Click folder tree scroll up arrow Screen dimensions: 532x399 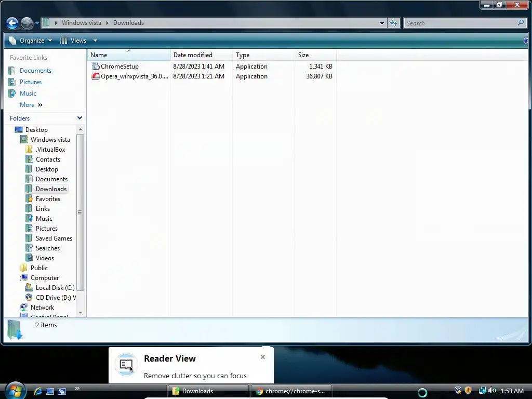(x=81, y=129)
